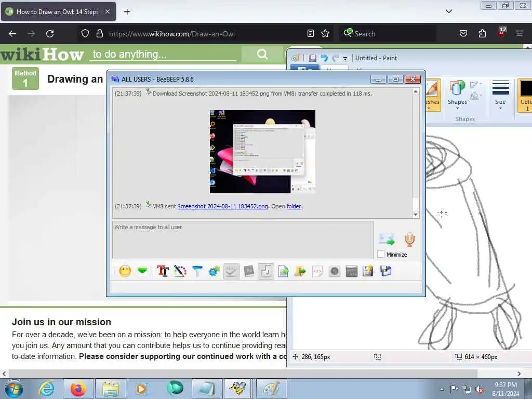Click the wikiHow 'to do anything...' search field
Viewport: 532px width, 399px height.
click(163, 54)
